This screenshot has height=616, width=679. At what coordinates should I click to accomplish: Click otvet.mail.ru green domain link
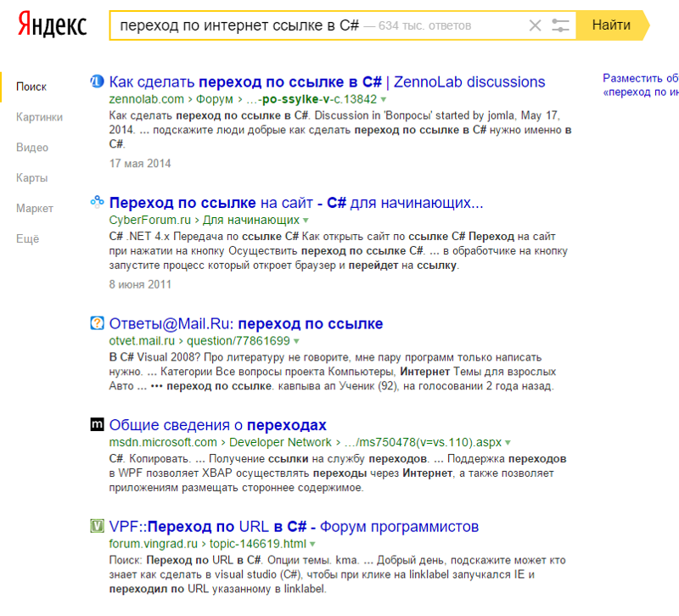click(x=142, y=341)
